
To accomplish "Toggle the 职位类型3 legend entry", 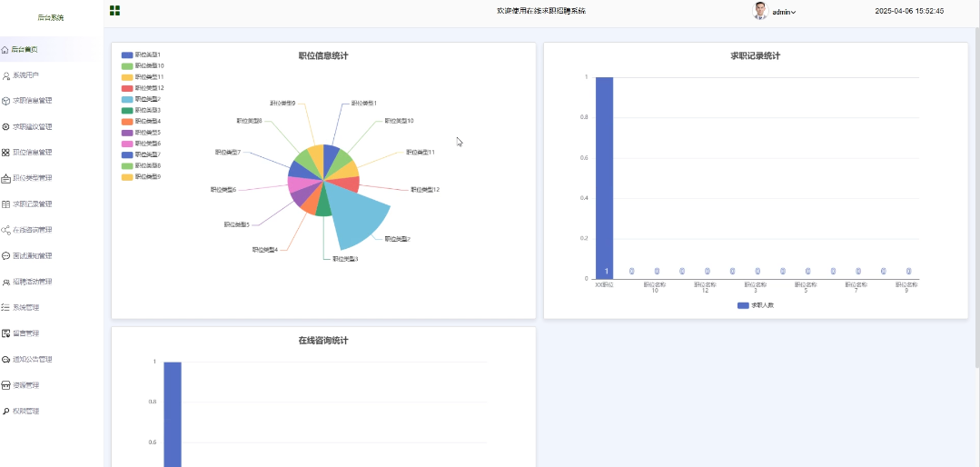I will (141, 110).
